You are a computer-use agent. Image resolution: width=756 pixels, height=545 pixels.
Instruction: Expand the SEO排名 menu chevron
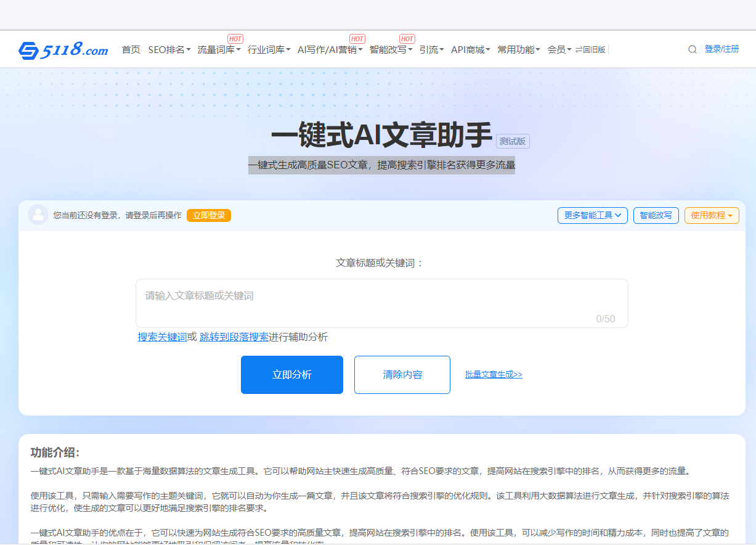point(189,49)
